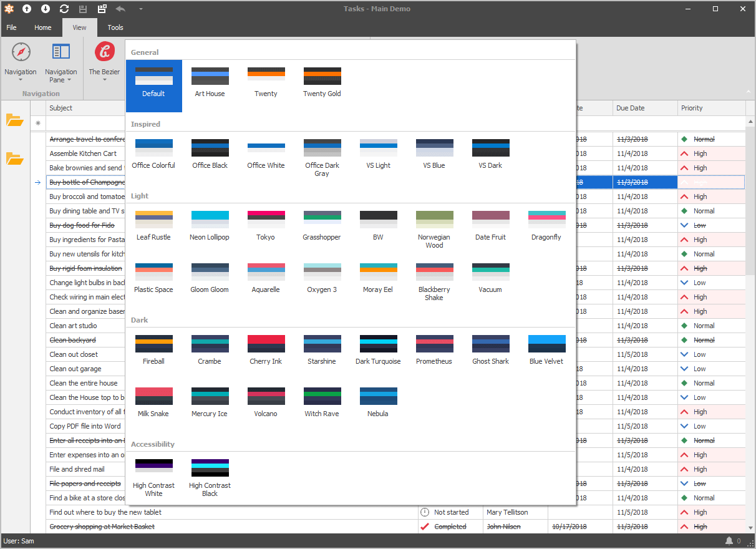Apply the Crambe palette
Image resolution: width=756 pixels, height=549 pixels.
[210, 354]
